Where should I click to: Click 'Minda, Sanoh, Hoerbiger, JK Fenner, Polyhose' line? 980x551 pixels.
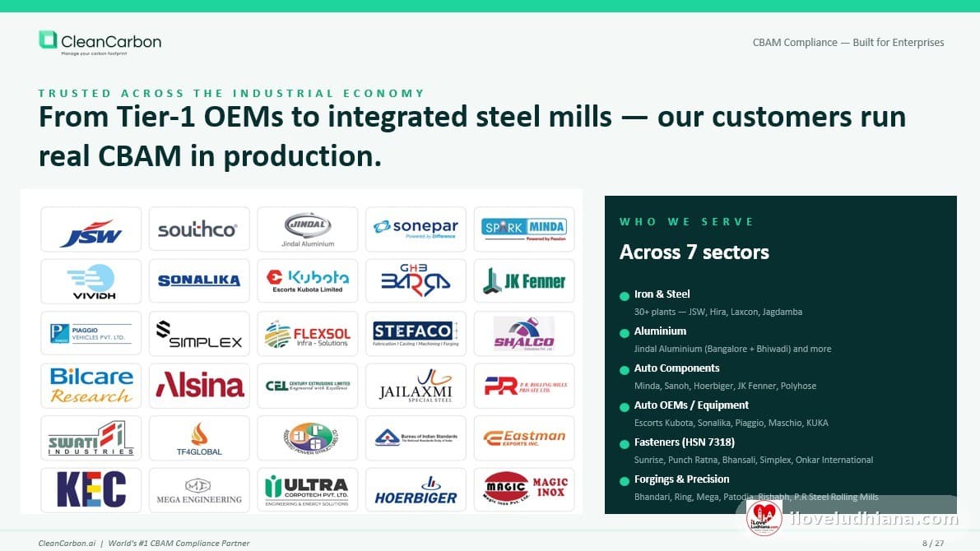[725, 386]
